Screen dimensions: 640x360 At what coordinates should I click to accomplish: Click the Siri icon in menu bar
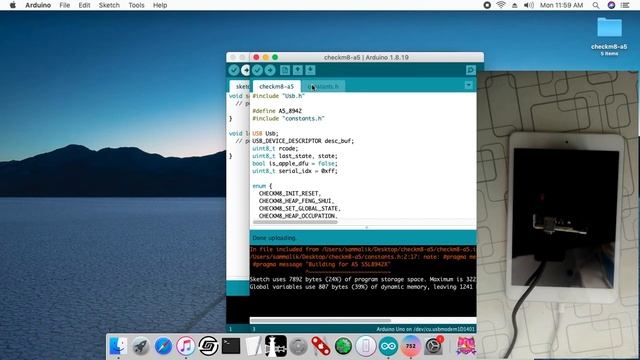click(611, 5)
